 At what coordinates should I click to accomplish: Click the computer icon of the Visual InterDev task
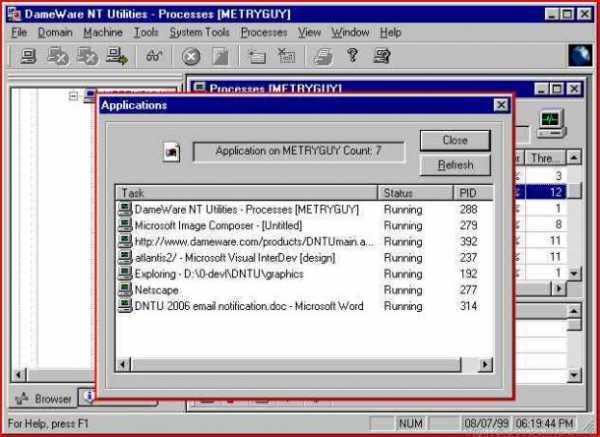125,258
